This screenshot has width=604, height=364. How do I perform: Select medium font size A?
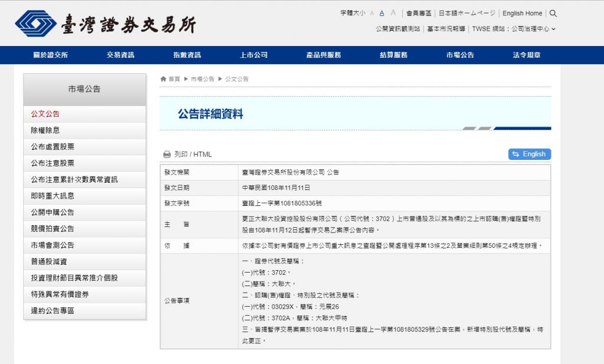click(382, 13)
